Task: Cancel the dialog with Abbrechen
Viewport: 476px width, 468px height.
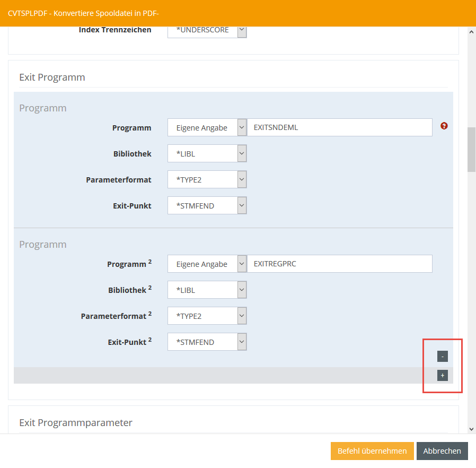Action: click(442, 451)
